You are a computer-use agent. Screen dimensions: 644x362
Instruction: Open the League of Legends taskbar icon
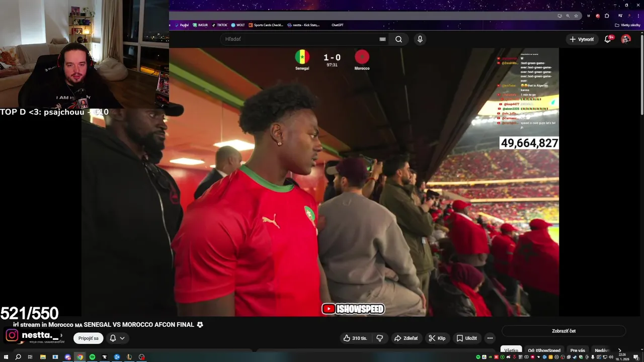coord(129,357)
